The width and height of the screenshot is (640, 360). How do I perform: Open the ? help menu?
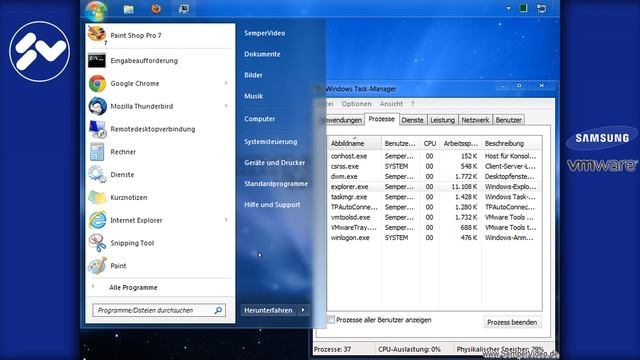[413, 104]
